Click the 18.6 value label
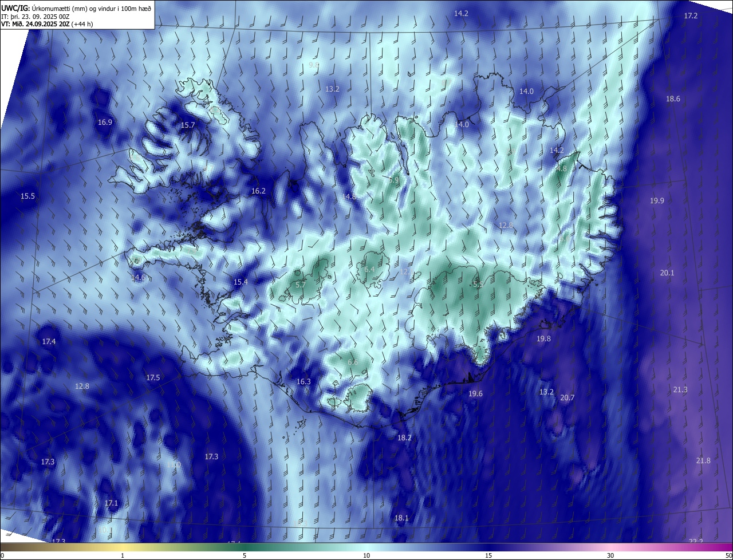 pos(673,98)
